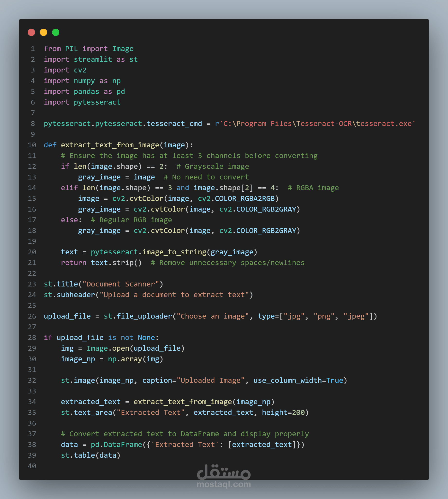Screen dimensions: 448x499
Task: Click the extract_text_from_image function definition name
Action: (110, 145)
